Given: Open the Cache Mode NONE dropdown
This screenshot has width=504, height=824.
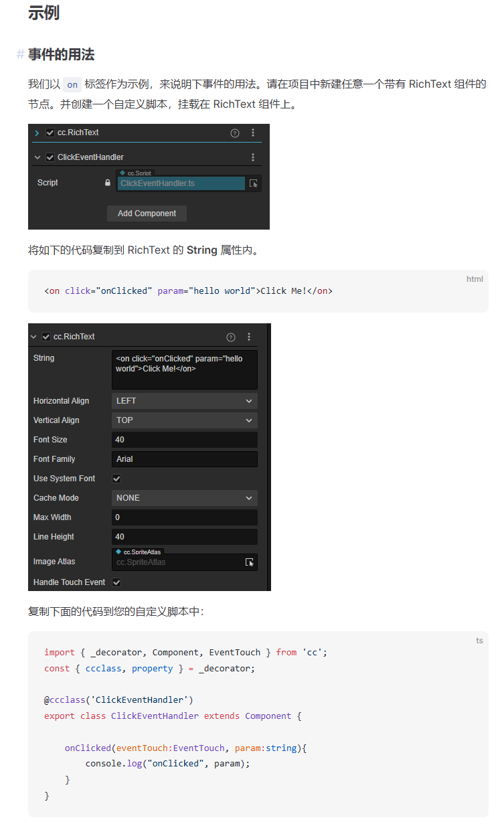Looking at the screenshot, I should (185, 498).
